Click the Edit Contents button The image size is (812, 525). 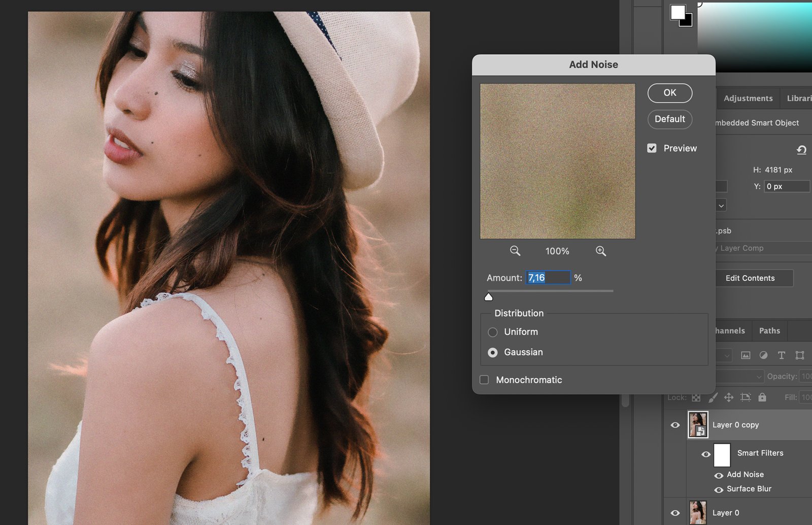(x=750, y=278)
